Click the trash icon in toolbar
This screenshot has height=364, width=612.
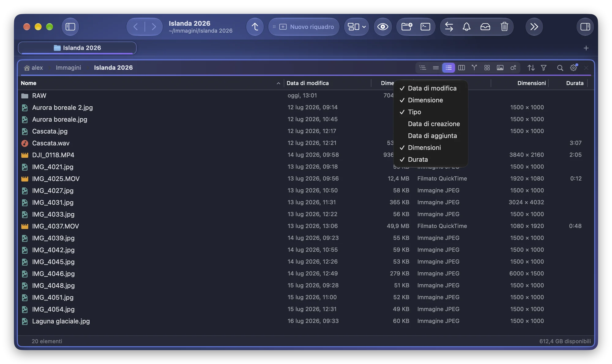pyautogui.click(x=504, y=27)
